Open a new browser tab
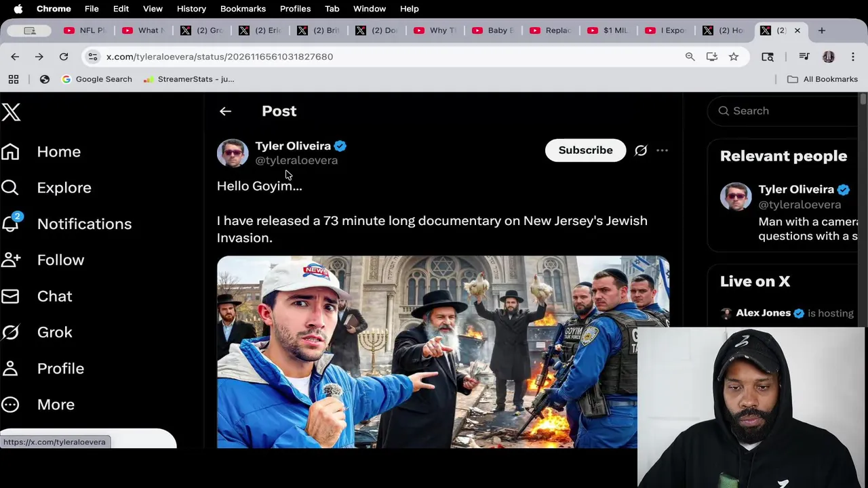This screenshot has width=868, height=488. [x=821, y=30]
